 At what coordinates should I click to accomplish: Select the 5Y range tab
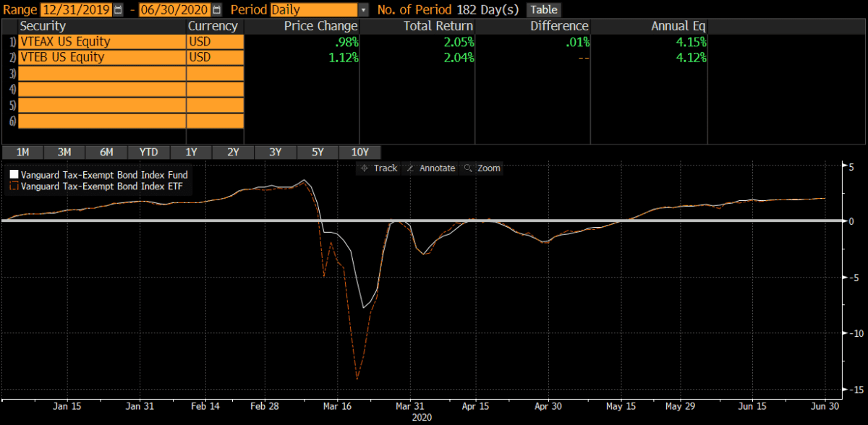click(317, 152)
